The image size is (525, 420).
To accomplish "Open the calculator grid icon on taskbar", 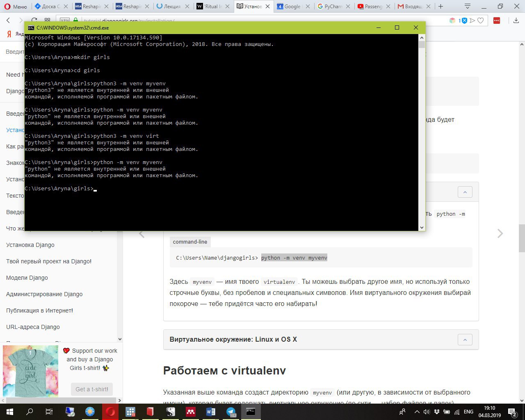I will click(130, 412).
